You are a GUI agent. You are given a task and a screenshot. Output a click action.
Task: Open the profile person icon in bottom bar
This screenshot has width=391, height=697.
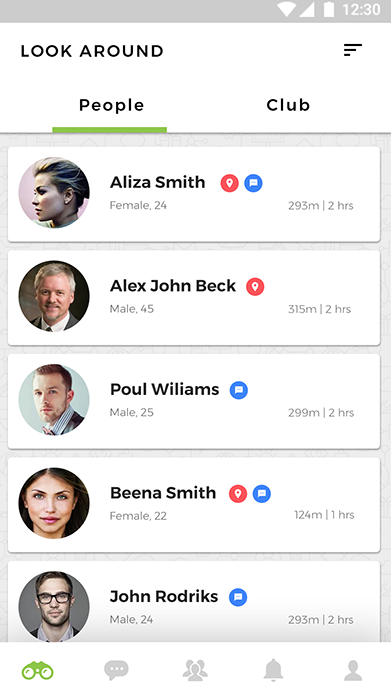tap(353, 670)
